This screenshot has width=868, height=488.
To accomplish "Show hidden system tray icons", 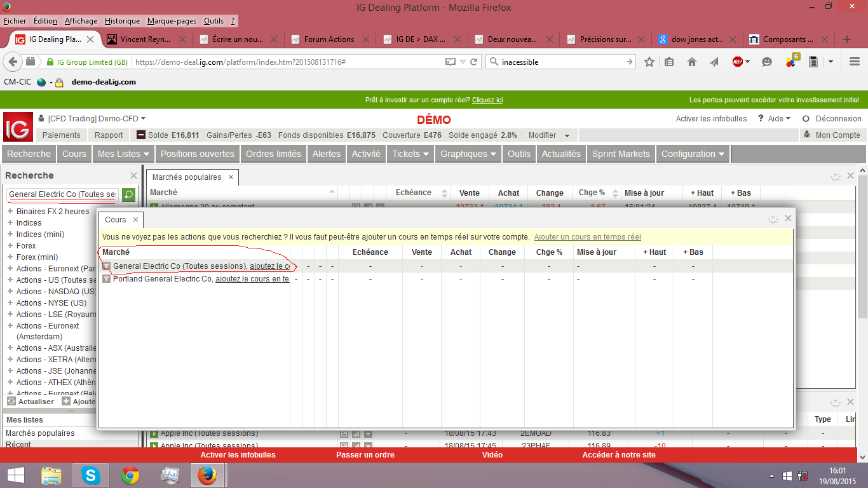I will pos(772,476).
